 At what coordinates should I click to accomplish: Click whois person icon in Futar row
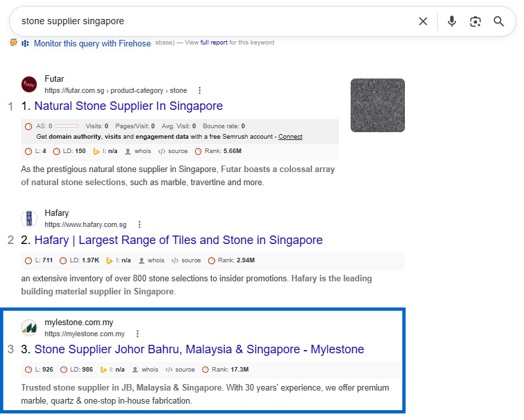pos(128,151)
